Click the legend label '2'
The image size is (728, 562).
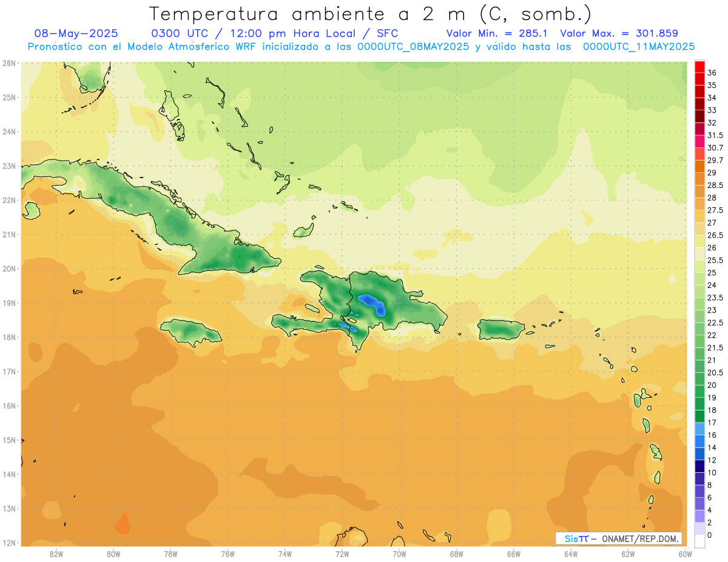[710, 523]
